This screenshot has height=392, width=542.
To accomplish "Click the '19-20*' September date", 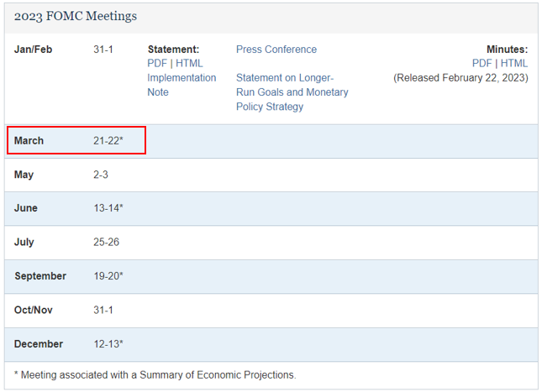I will [108, 276].
